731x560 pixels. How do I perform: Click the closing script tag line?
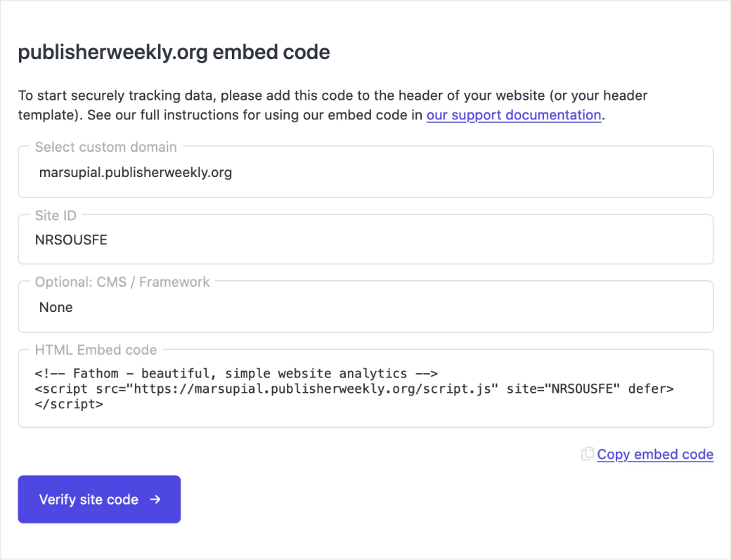pos(69,405)
